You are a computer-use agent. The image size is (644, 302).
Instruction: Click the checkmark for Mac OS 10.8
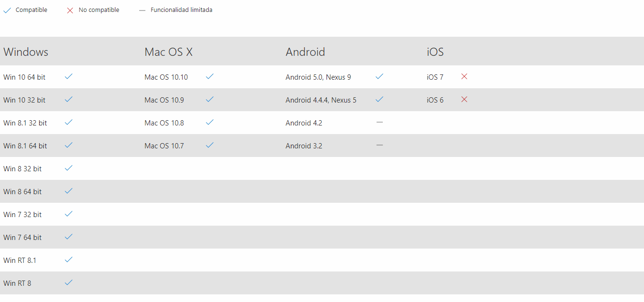click(210, 122)
